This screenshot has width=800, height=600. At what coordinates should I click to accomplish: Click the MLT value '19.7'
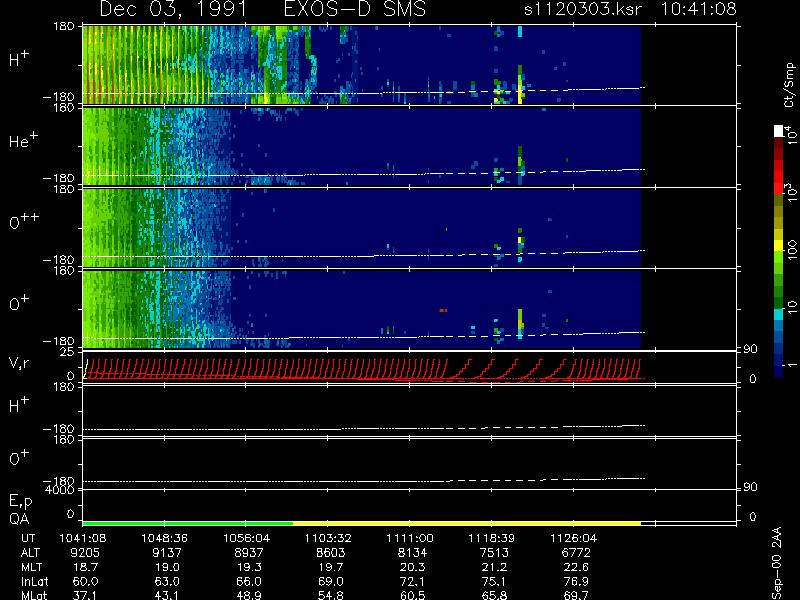coord(331,567)
